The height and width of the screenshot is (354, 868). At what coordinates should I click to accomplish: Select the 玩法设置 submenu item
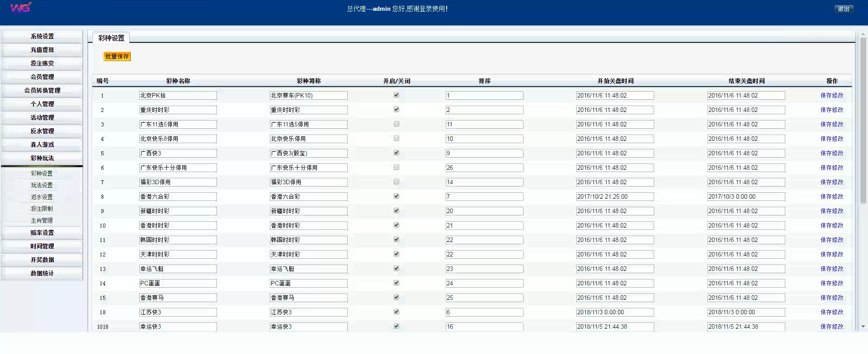[42, 186]
